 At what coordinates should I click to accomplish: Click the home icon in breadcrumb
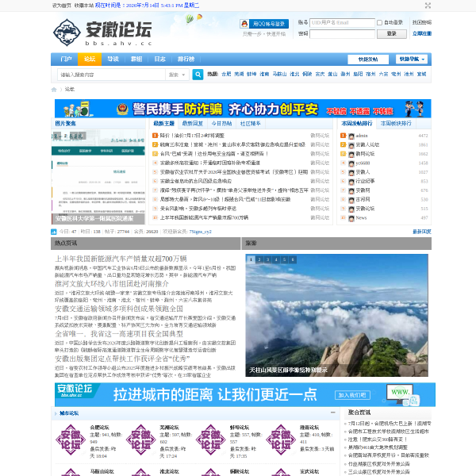pyautogui.click(x=54, y=89)
